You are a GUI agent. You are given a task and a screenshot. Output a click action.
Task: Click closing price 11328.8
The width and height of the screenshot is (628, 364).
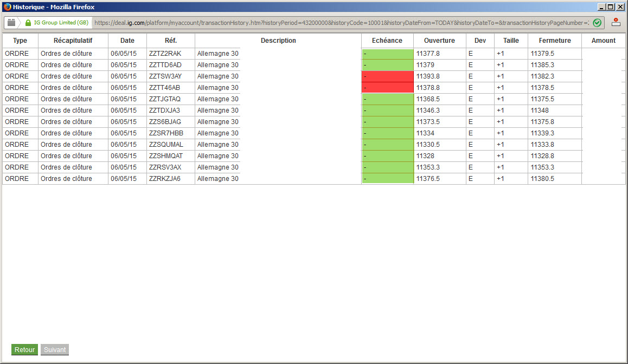click(x=542, y=156)
